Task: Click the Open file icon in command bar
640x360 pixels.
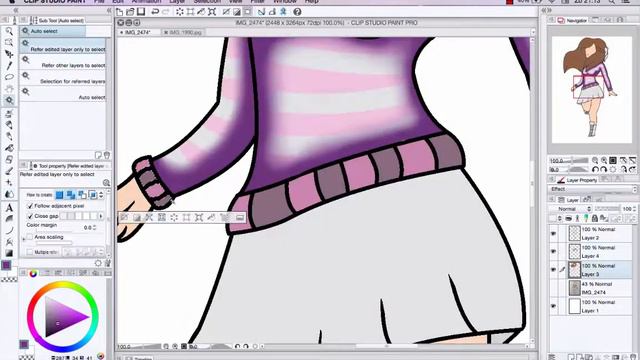Action: [x=130, y=12]
